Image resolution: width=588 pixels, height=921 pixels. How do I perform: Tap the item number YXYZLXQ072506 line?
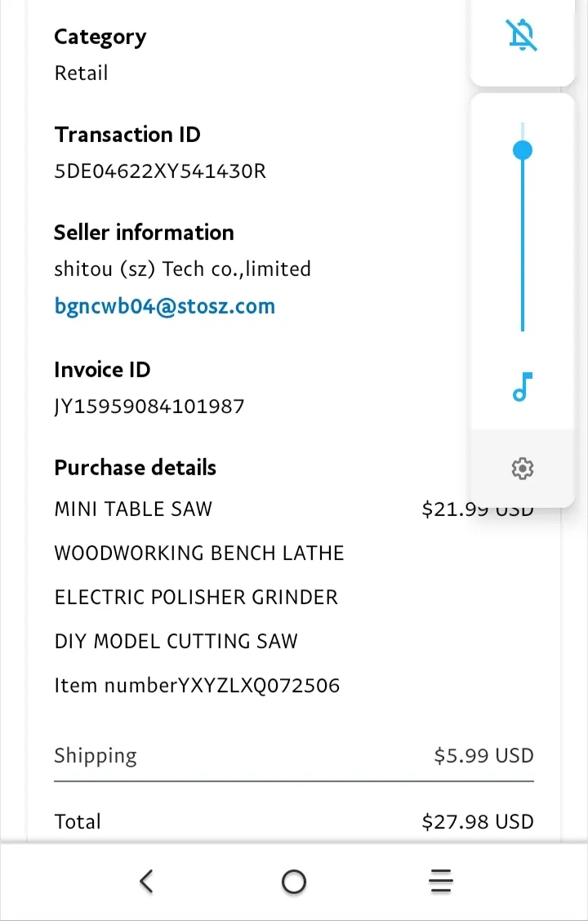click(x=197, y=686)
